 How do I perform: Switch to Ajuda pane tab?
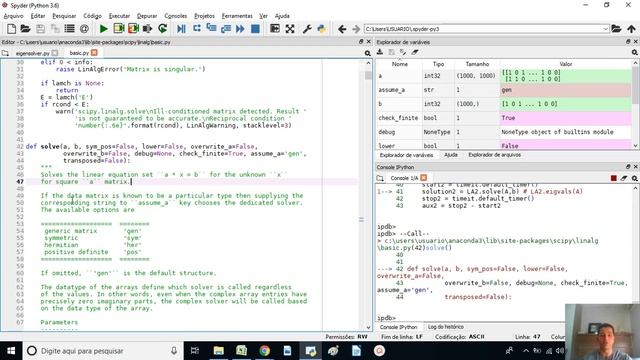pos(451,155)
